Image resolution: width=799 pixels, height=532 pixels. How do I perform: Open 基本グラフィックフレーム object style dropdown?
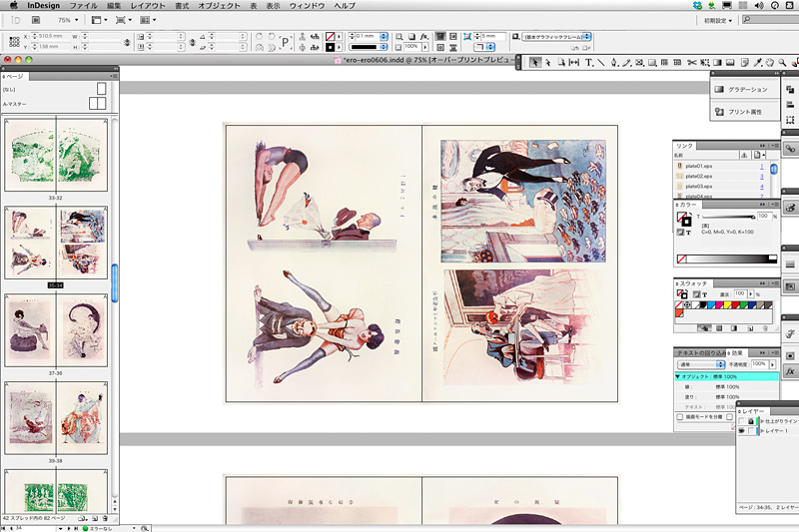(x=587, y=37)
